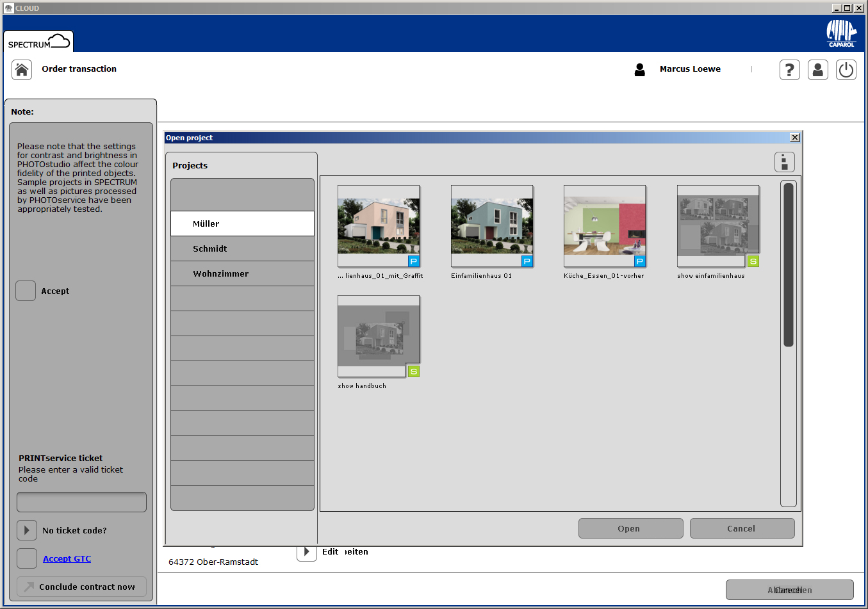Open the Help question mark icon
Screen dimensions: 868x609
[x=790, y=70]
